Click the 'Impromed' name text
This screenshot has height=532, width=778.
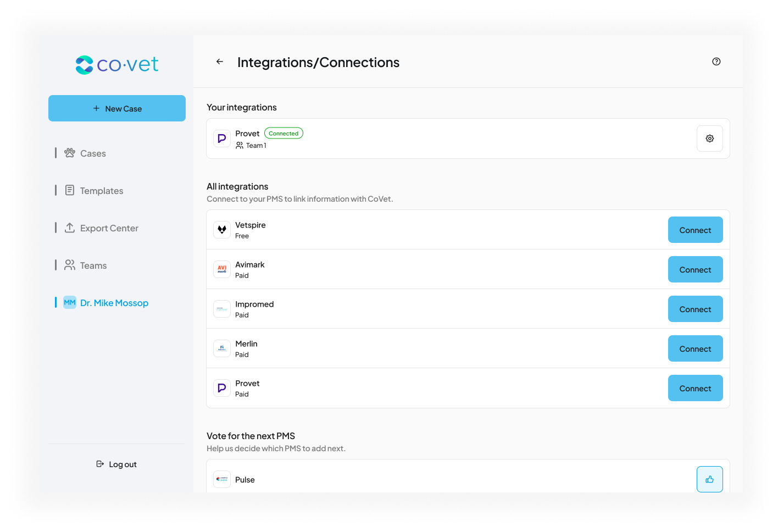[x=254, y=304]
